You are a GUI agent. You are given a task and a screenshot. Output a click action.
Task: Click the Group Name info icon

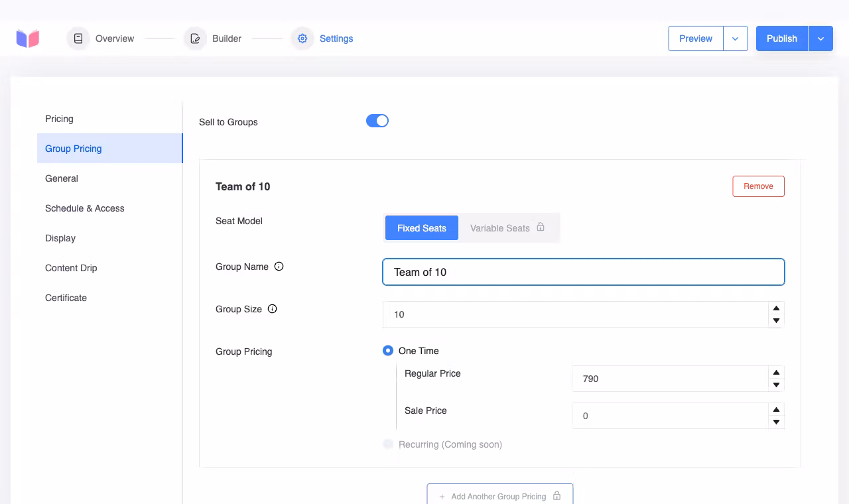(279, 267)
